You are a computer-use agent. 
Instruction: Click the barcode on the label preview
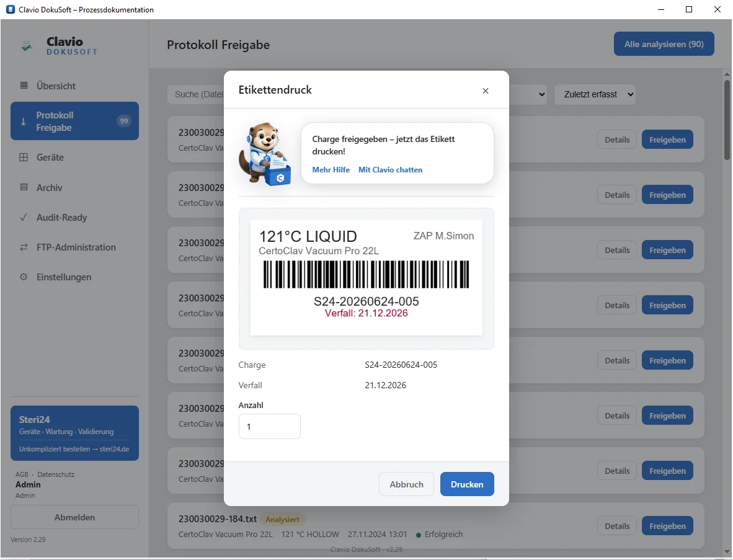click(x=366, y=274)
